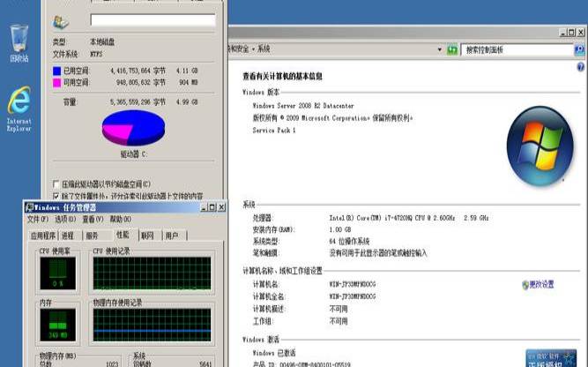588x367 pixels.
Task: Click 不可用 beside 工作组
Action: pyautogui.click(x=339, y=321)
